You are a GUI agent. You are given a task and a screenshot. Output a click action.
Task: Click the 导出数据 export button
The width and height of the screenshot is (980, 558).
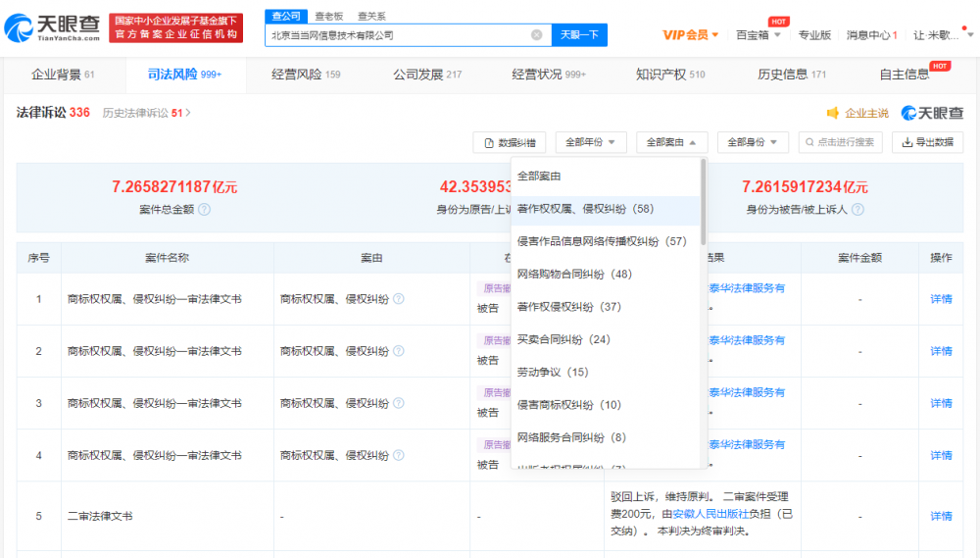pyautogui.click(x=927, y=142)
